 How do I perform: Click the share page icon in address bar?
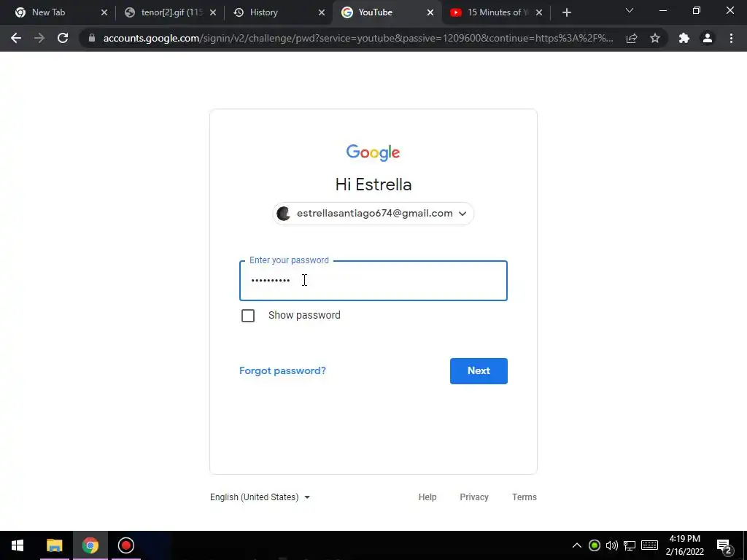pyautogui.click(x=632, y=38)
